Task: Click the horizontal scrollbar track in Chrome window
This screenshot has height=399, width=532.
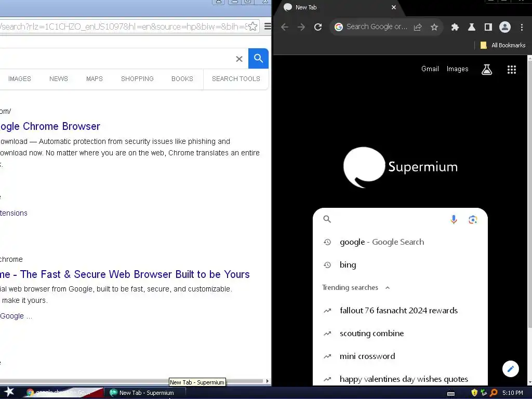Action: (x=131, y=381)
